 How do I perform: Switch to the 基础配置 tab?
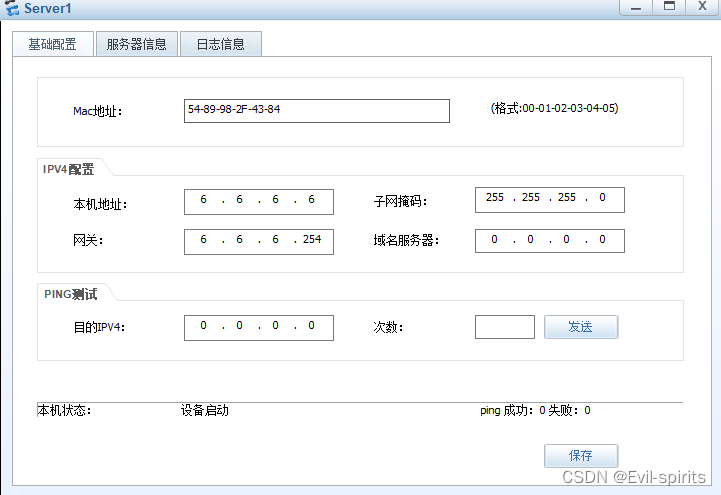point(53,44)
